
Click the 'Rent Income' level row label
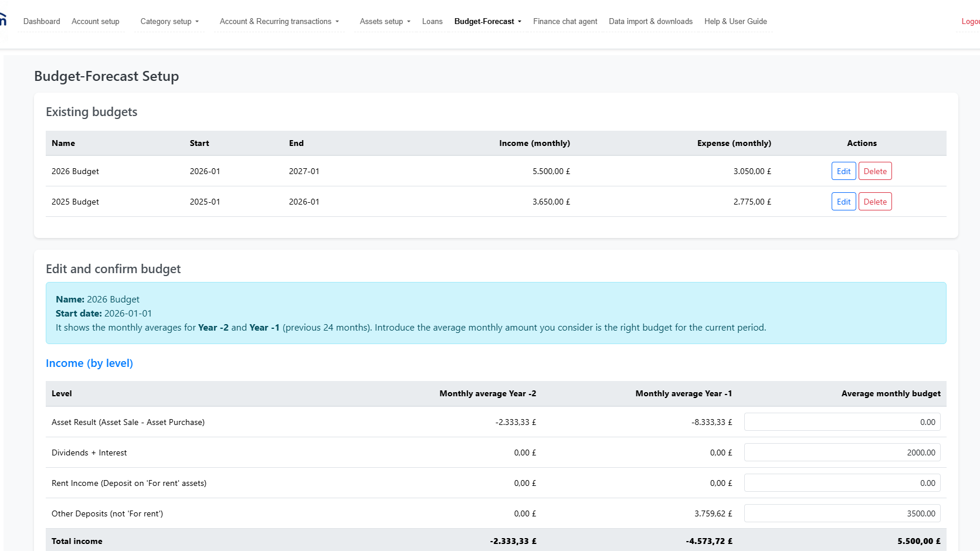[129, 483]
